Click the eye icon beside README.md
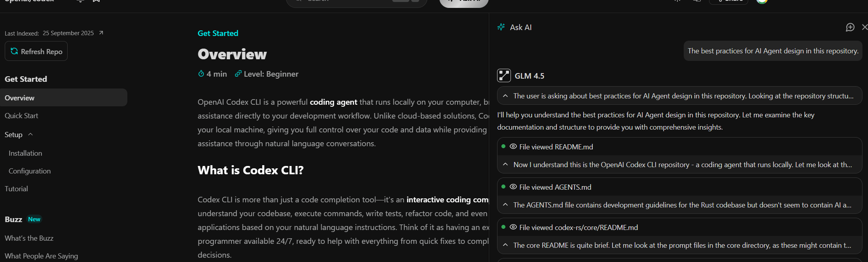Viewport: 868px width, 262px height. [513, 147]
